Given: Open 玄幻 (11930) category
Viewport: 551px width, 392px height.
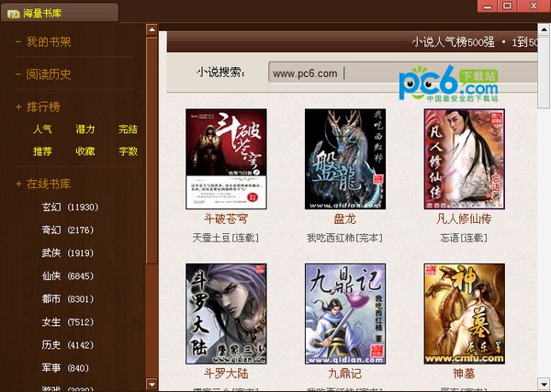Looking at the screenshot, I should pos(70,207).
